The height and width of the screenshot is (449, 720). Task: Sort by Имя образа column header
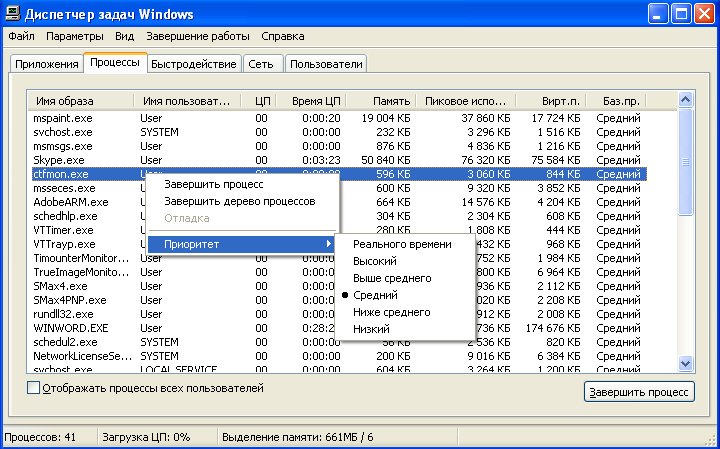81,101
